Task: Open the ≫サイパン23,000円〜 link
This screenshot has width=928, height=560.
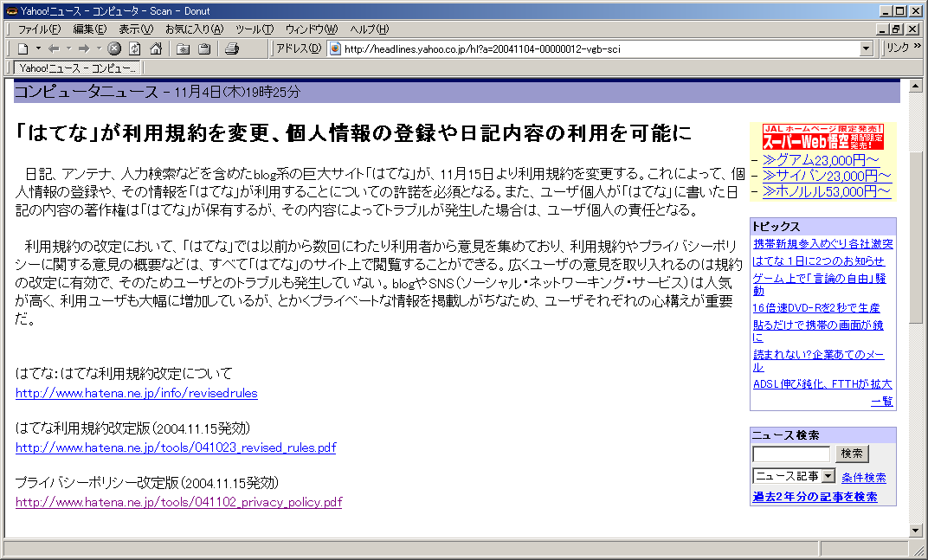Action: pos(826,176)
